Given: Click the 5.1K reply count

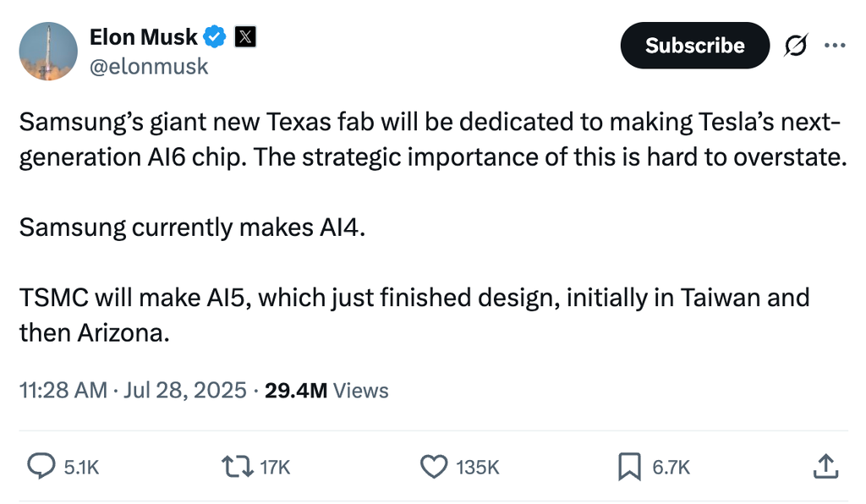Looking at the screenshot, I should tap(82, 467).
